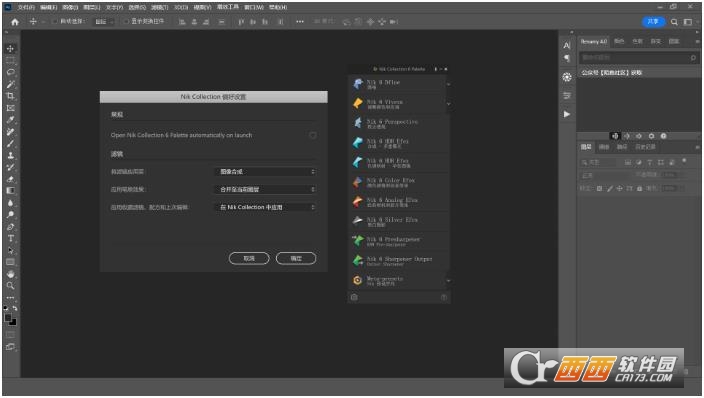Open the workspace switcher button
This screenshot has height=398, width=704.
(x=688, y=22)
